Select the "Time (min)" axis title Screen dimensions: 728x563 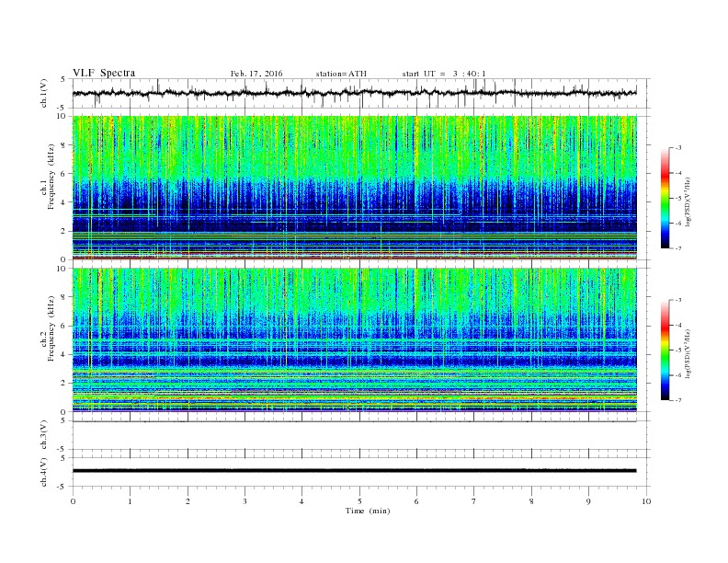click(x=368, y=511)
